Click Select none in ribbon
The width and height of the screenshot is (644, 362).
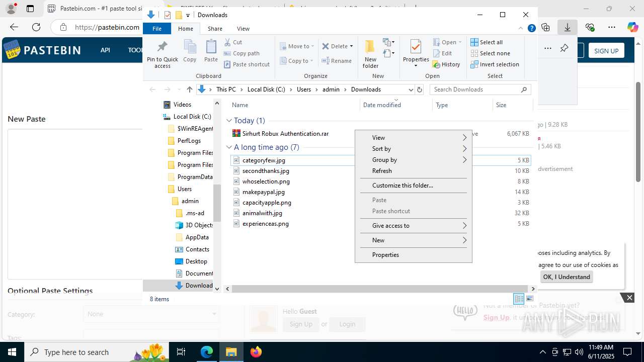(490, 53)
